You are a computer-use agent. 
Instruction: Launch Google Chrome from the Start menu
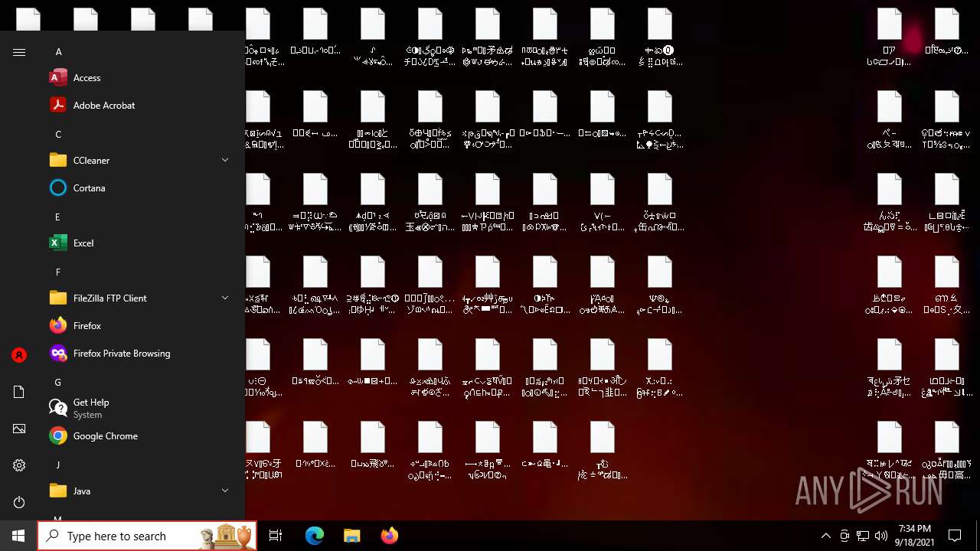[138, 436]
